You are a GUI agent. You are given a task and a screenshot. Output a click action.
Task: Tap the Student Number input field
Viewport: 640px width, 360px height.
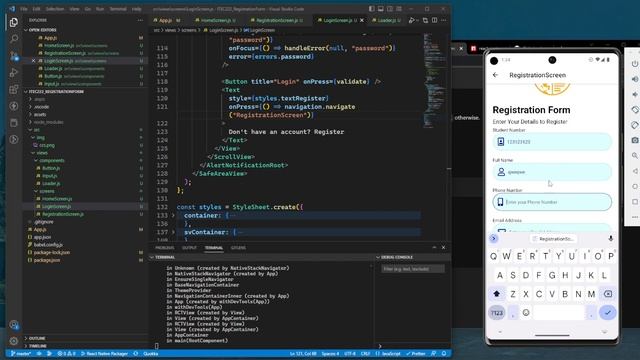point(552,142)
